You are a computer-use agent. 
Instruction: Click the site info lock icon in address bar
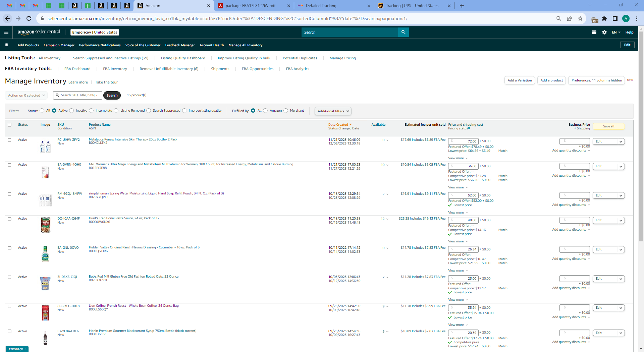[42, 18]
